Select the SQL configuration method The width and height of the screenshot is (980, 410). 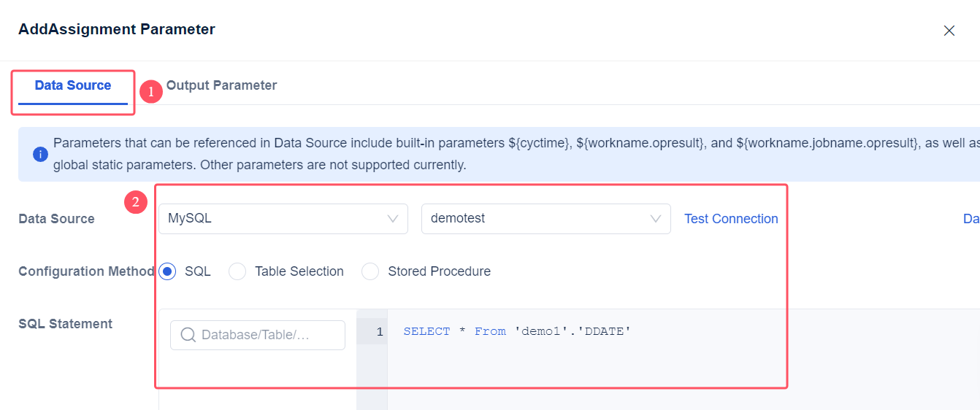[167, 271]
